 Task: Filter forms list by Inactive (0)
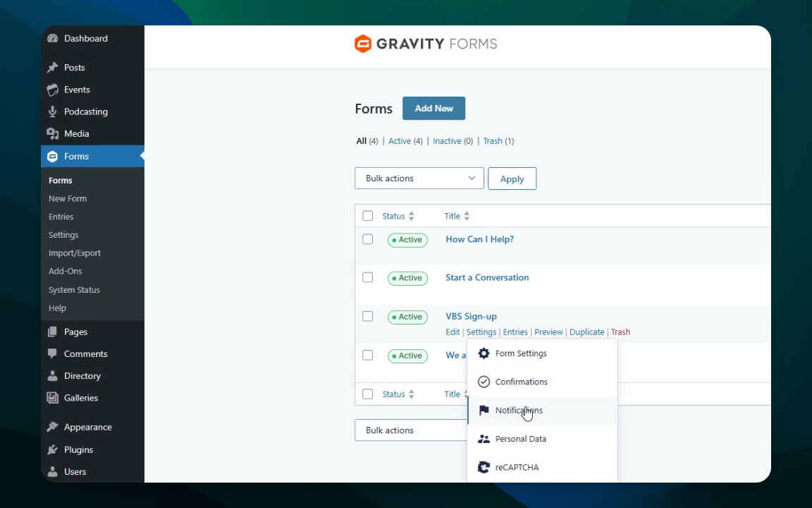453,141
